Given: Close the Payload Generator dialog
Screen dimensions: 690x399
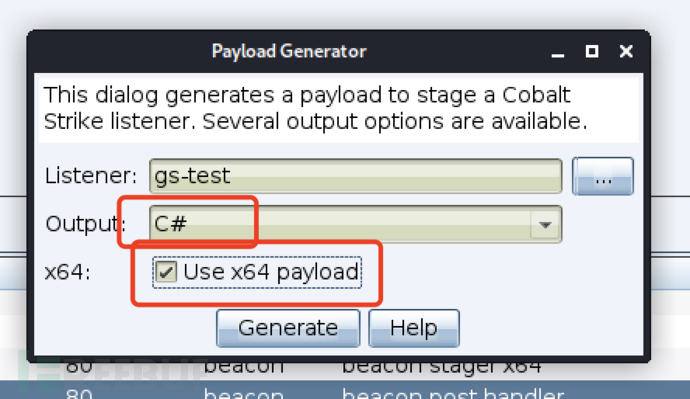Looking at the screenshot, I should (626, 51).
